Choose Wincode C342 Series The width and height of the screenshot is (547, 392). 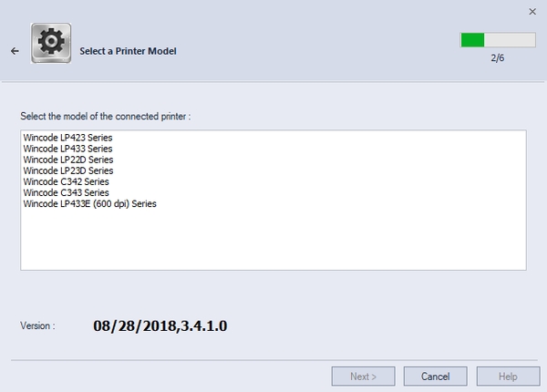(66, 182)
